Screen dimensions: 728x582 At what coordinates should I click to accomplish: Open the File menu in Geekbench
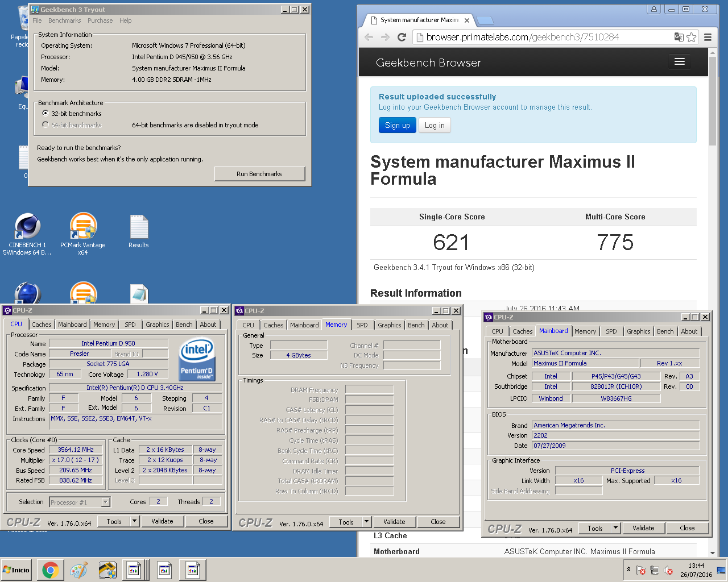pyautogui.click(x=37, y=20)
